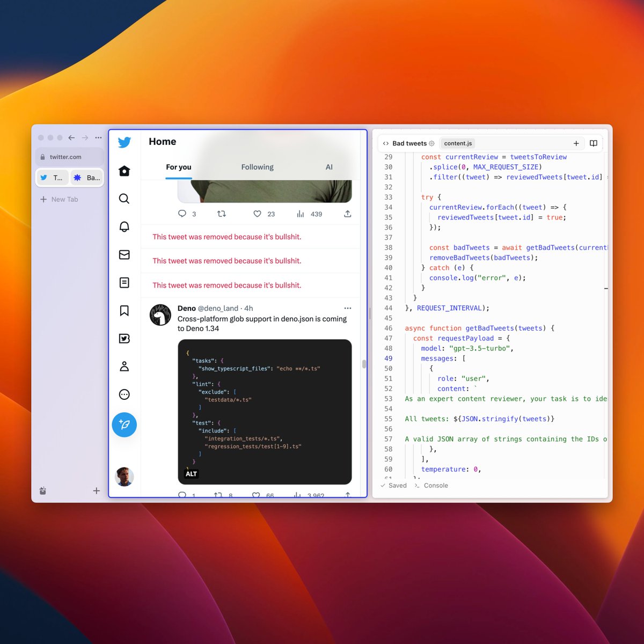Open the Deno account name link

tap(187, 308)
